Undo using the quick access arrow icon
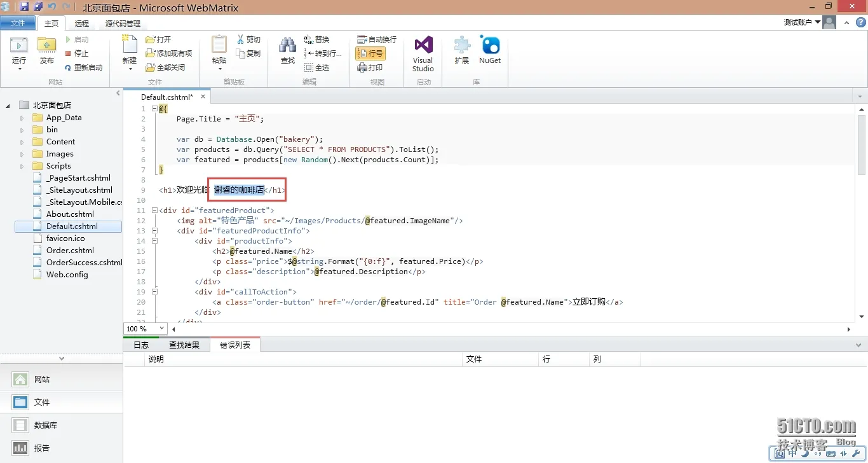 pos(52,6)
